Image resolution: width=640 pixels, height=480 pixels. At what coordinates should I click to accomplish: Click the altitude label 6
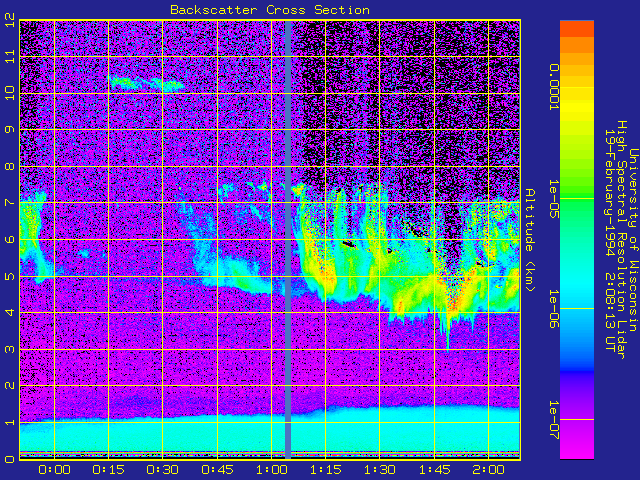point(10,240)
